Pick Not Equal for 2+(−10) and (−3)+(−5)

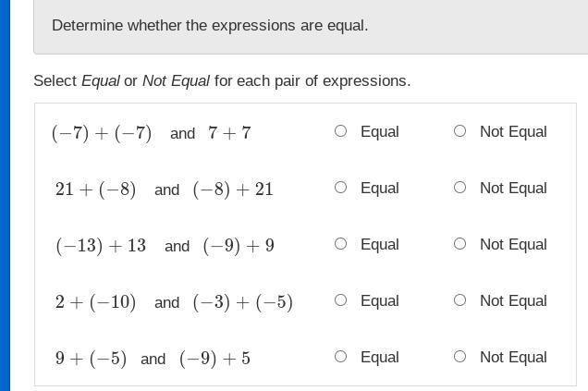coord(459,300)
